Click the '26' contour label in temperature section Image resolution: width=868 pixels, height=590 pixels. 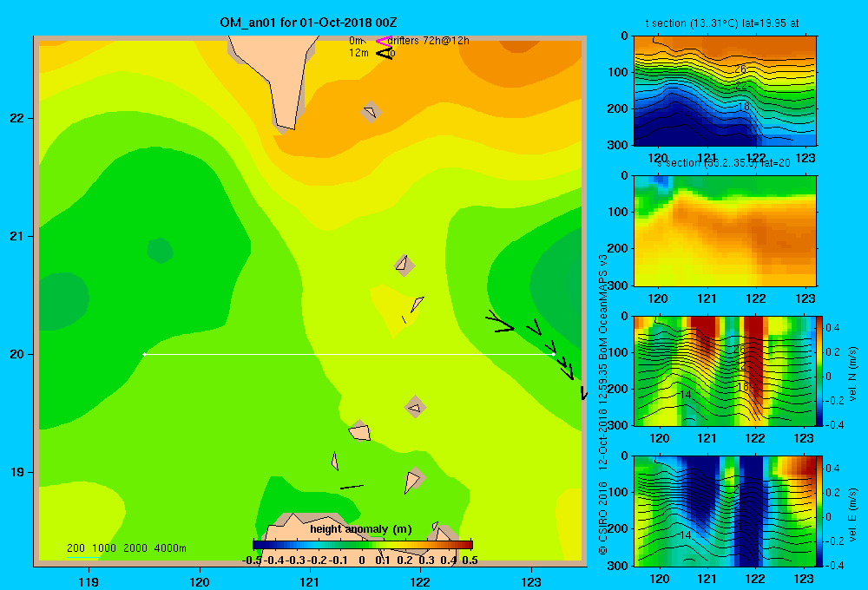[x=740, y=69]
